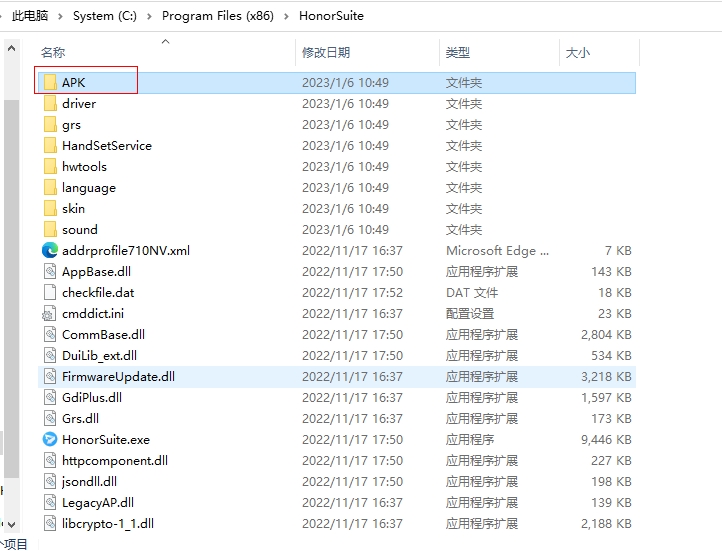Select the checkfile.dat file icon
Viewport: 722px width, 551px height.
pos(50,292)
